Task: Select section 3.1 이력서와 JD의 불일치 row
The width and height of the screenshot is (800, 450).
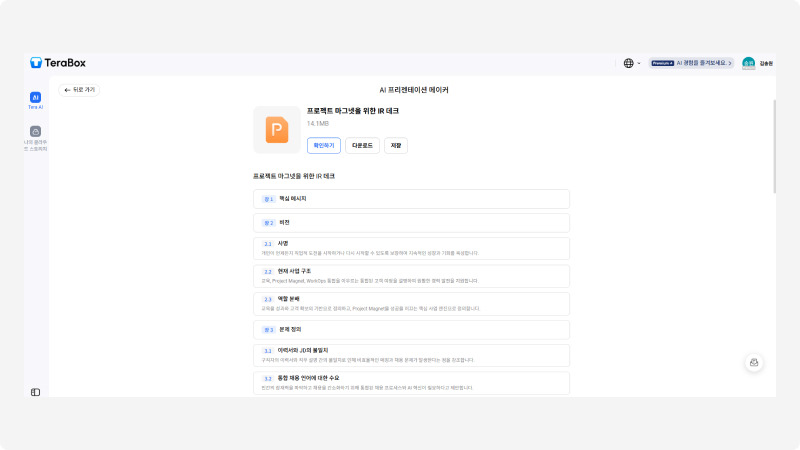Action: [x=411, y=355]
